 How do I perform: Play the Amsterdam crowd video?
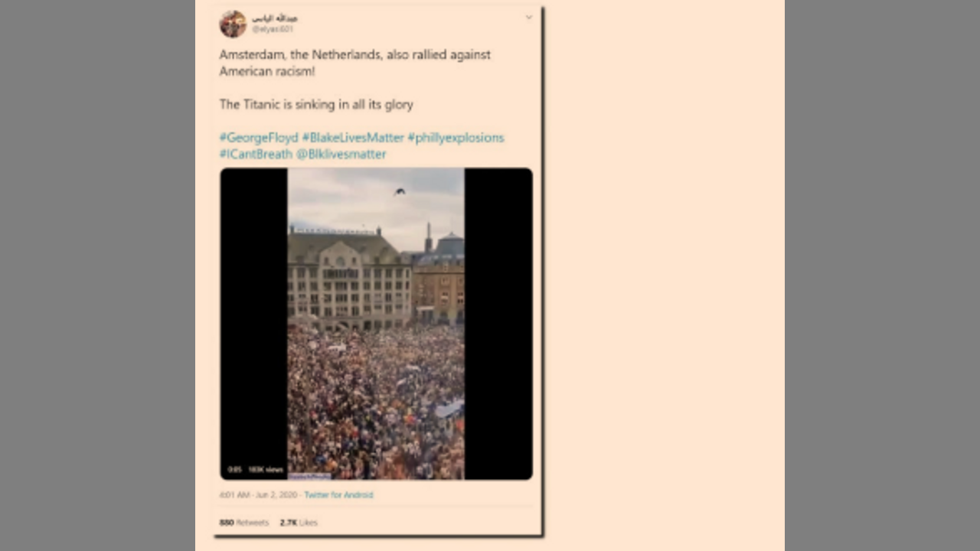(x=376, y=324)
